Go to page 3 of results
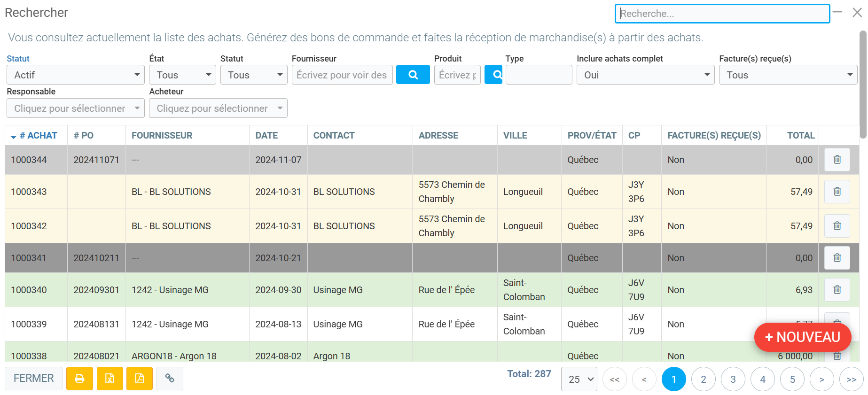The width and height of the screenshot is (868, 395). [x=733, y=379]
